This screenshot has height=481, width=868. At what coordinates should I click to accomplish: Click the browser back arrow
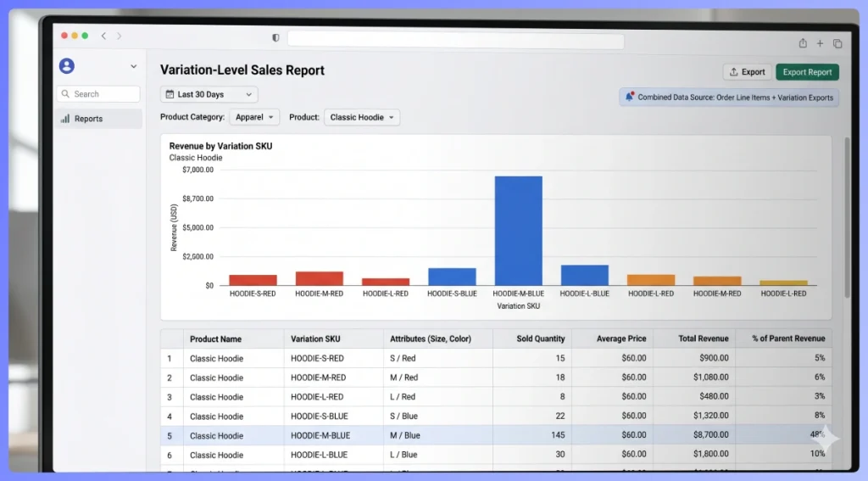coord(103,36)
